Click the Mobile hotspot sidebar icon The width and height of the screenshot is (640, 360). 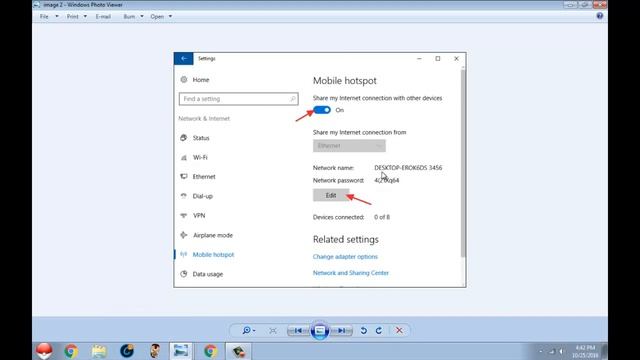pos(184,254)
